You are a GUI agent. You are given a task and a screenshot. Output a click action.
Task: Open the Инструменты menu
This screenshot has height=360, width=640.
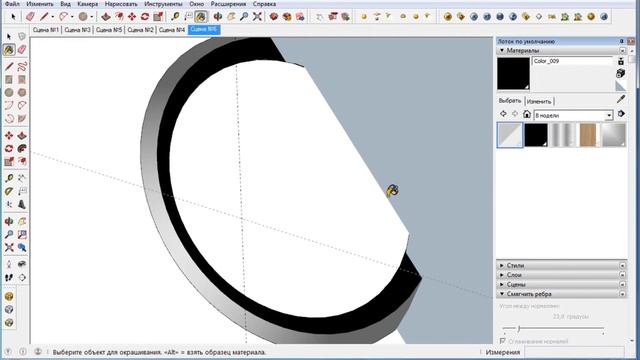pos(163,4)
